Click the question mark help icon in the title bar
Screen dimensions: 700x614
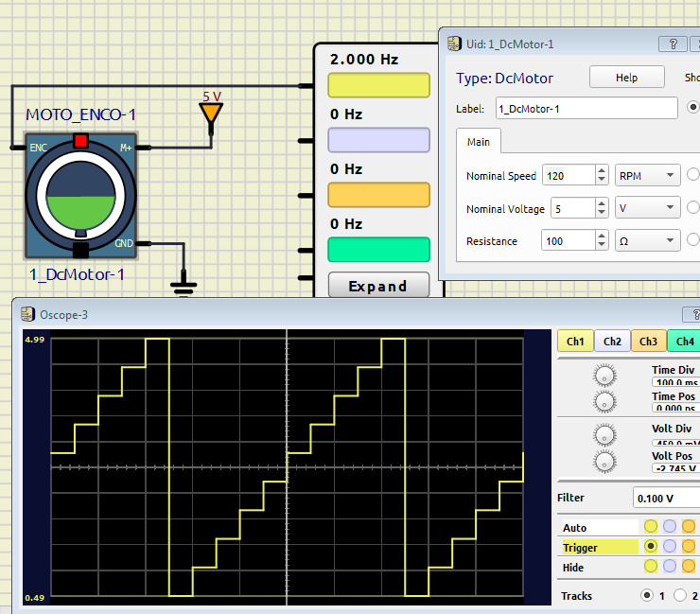[673, 44]
